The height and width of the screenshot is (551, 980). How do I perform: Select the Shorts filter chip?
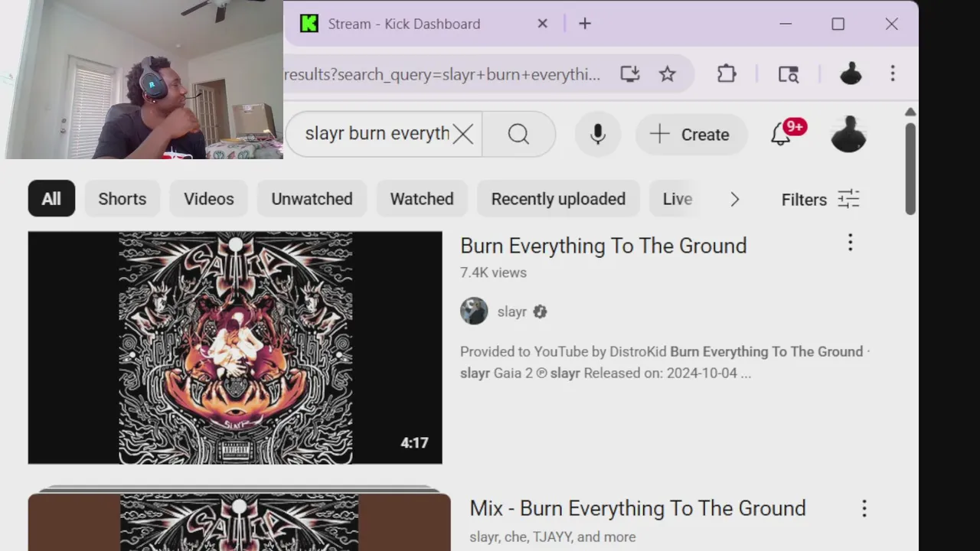pyautogui.click(x=122, y=199)
